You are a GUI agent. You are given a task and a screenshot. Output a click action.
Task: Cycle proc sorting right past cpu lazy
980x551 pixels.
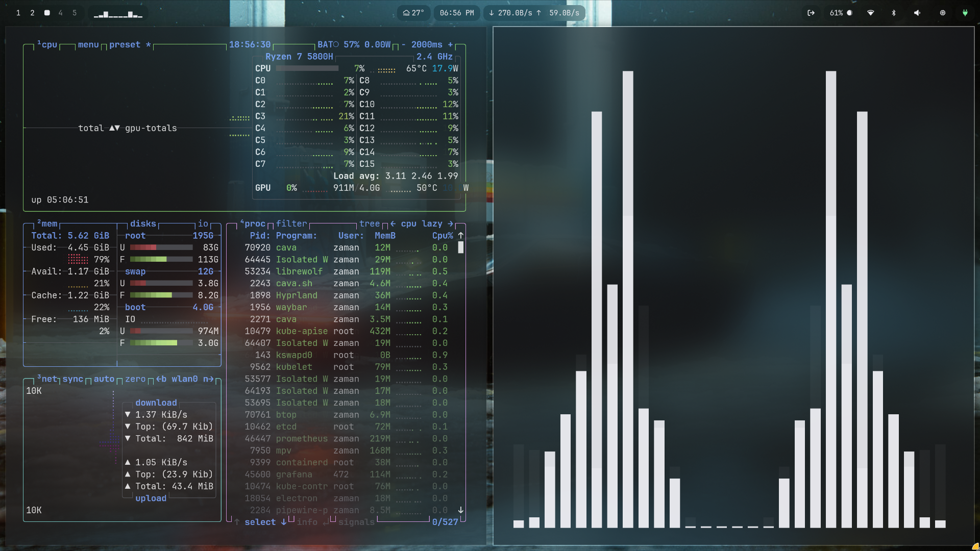pyautogui.click(x=450, y=224)
